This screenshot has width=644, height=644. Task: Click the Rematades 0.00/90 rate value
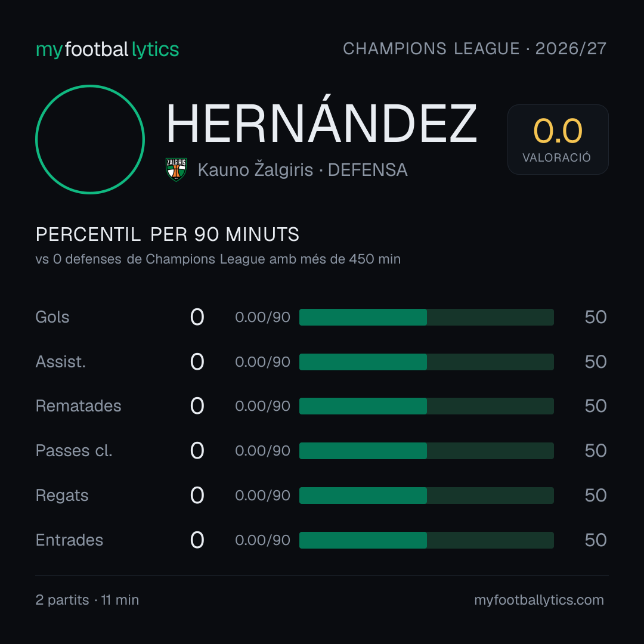tap(262, 406)
